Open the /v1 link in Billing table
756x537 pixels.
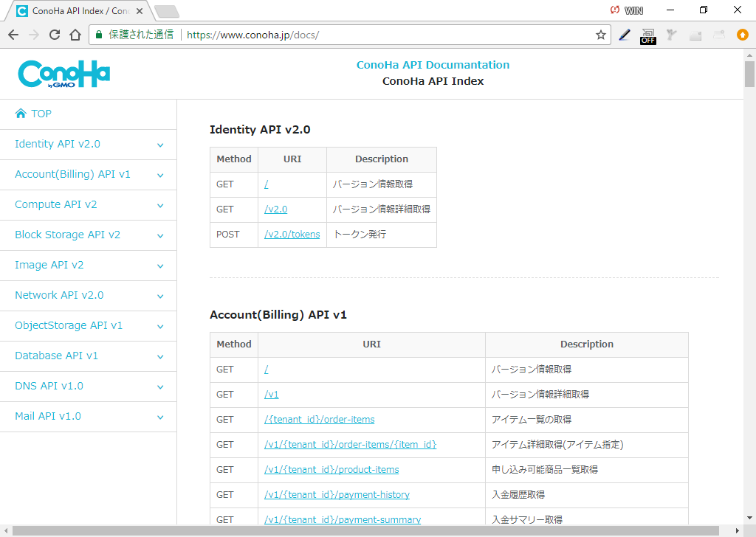(272, 395)
